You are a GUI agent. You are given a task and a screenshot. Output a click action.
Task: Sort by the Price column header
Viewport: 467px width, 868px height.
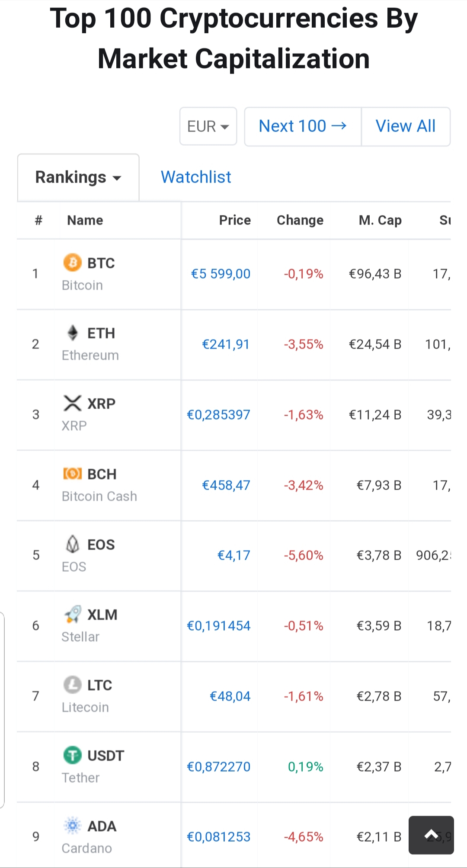pyautogui.click(x=235, y=220)
